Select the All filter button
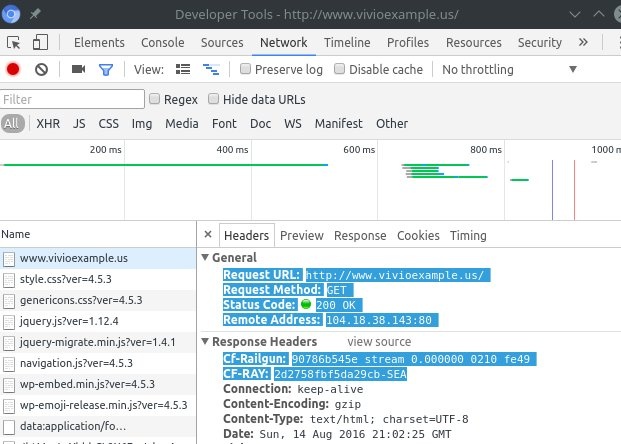This screenshot has width=621, height=444. pyautogui.click(x=12, y=124)
